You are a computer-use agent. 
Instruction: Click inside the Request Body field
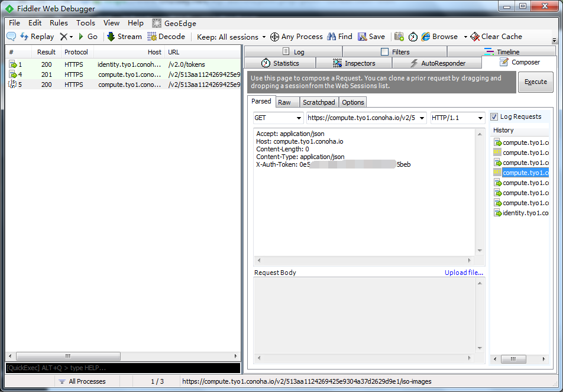(364, 316)
